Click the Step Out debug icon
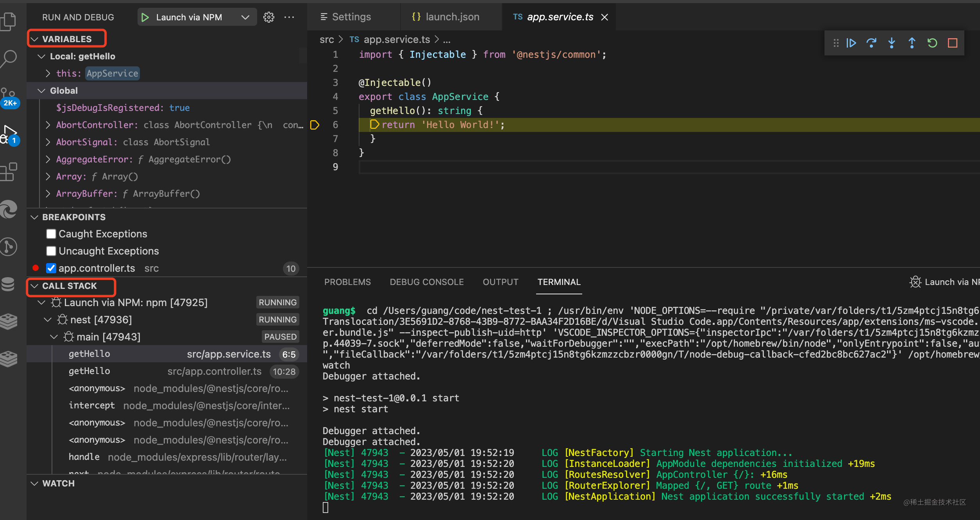The width and height of the screenshot is (980, 520). point(912,43)
